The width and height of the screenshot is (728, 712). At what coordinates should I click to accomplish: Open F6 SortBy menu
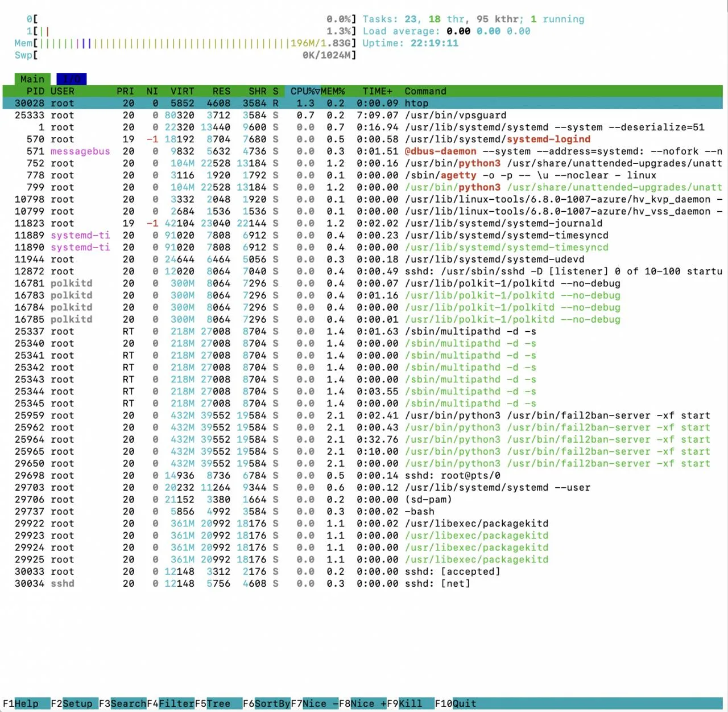coord(267,703)
